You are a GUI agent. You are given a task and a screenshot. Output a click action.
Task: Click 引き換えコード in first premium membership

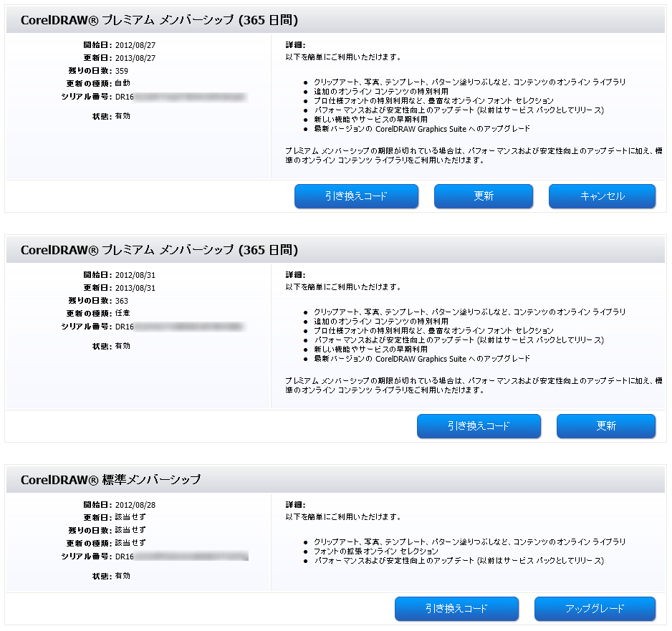(356, 196)
